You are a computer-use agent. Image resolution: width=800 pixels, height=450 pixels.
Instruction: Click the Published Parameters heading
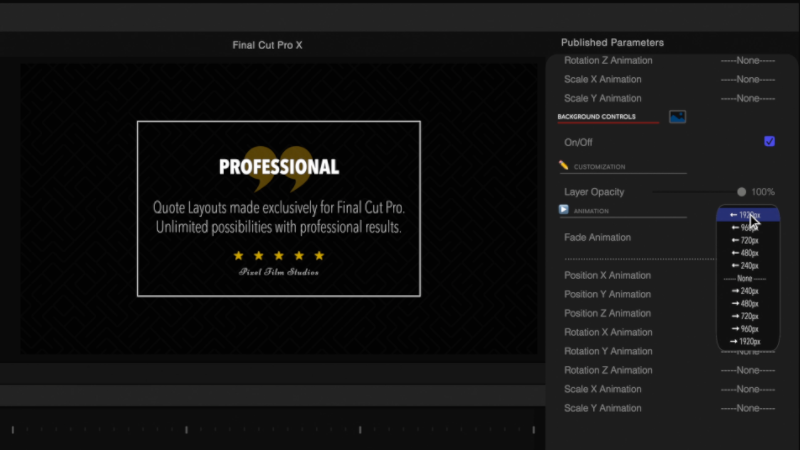(612, 43)
